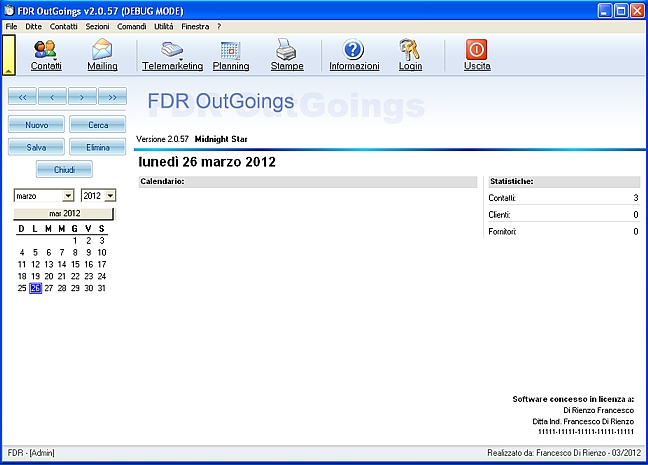Click the Realizzato da status bar text
The height and width of the screenshot is (465, 648).
tap(564, 453)
